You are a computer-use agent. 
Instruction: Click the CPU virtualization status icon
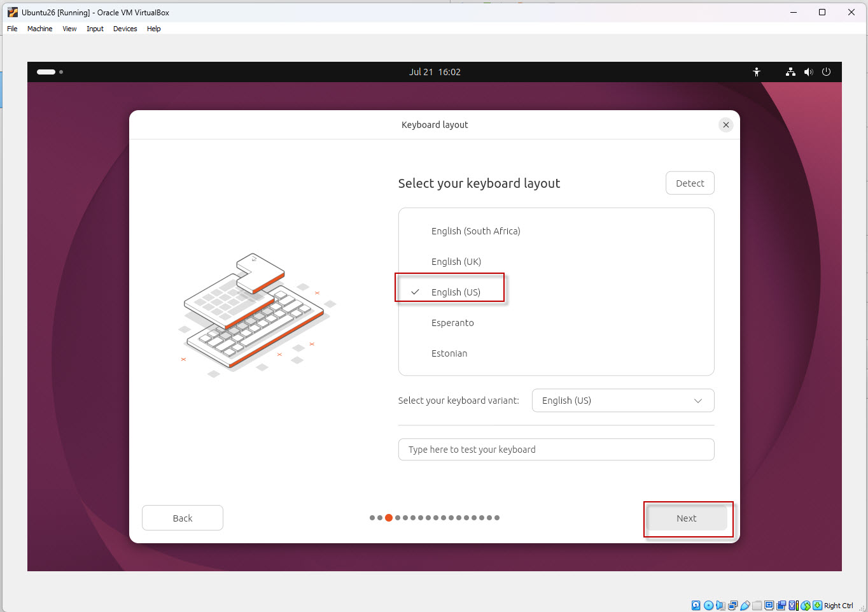[x=793, y=606]
